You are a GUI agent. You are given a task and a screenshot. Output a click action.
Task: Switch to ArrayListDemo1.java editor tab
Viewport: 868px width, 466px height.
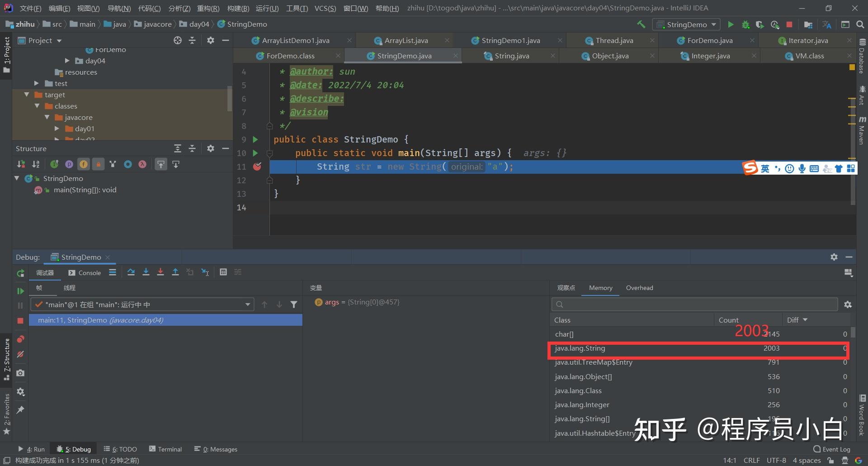pos(296,40)
